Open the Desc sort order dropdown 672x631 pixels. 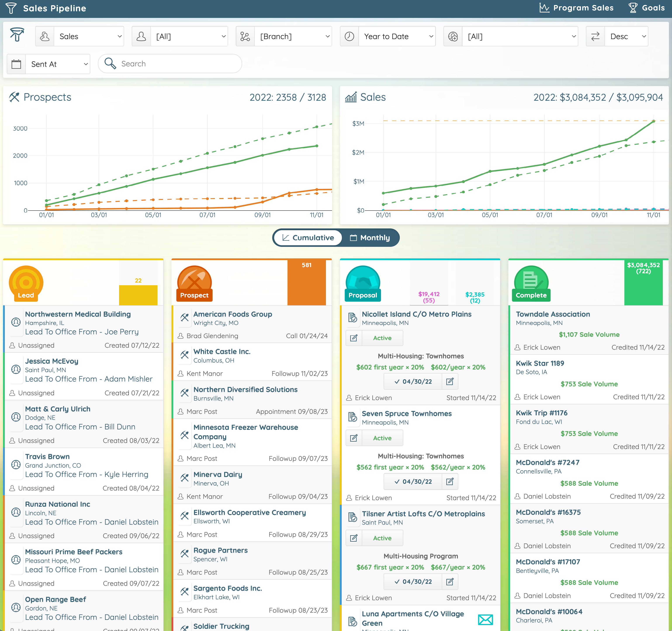click(626, 36)
